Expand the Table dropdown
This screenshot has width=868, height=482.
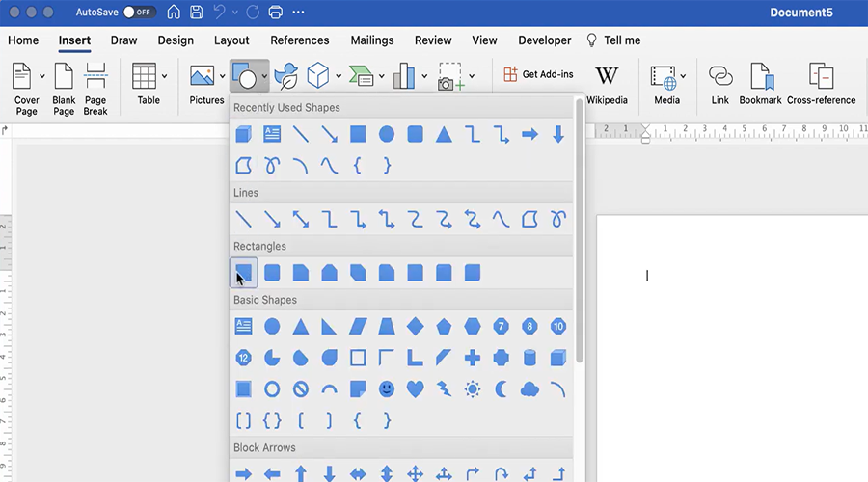tap(165, 76)
